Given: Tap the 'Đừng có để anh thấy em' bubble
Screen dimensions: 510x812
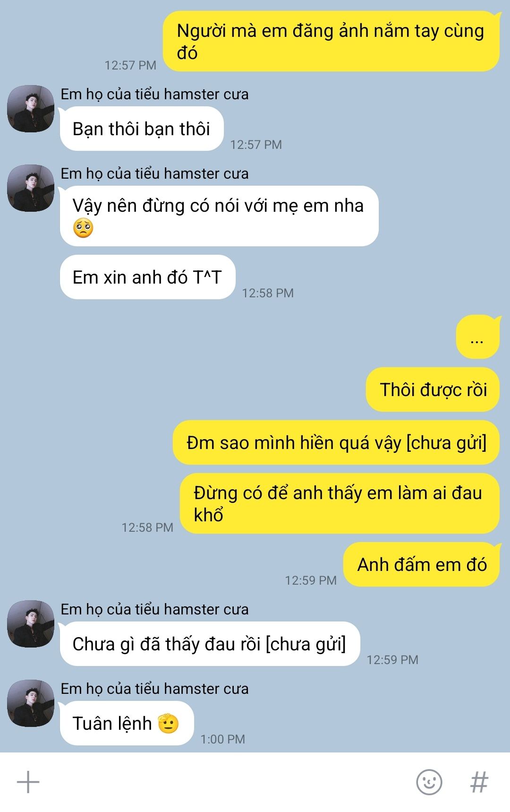Looking at the screenshot, I should pos(340,504).
